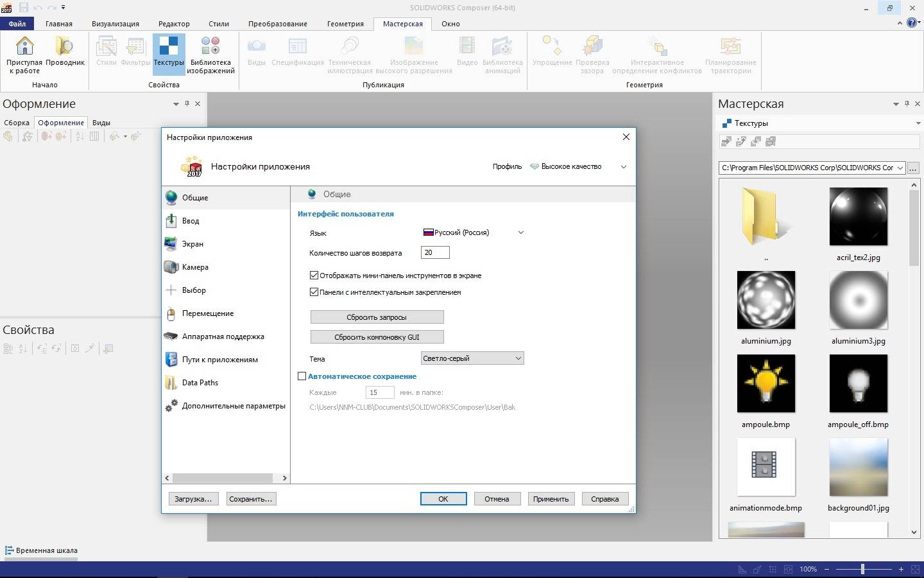Collapse the ribbon with the arrow
This screenshot has height=578, width=924.
(x=900, y=23)
